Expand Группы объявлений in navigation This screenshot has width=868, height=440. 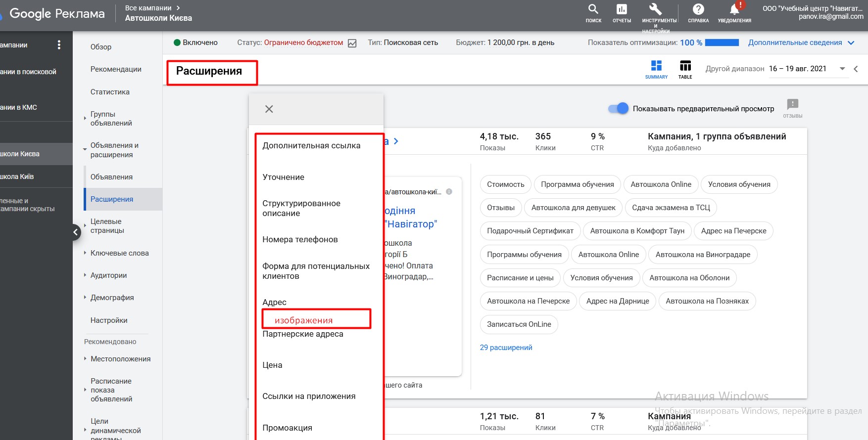tap(85, 119)
